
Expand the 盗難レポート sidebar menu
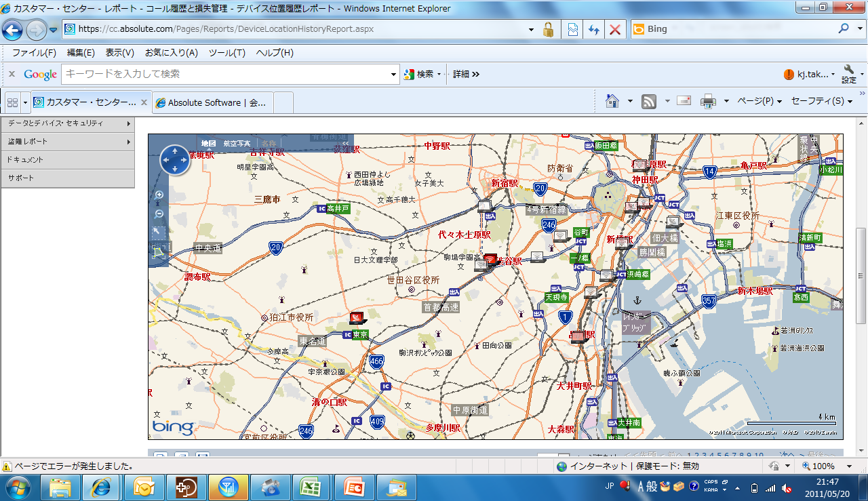tap(67, 142)
